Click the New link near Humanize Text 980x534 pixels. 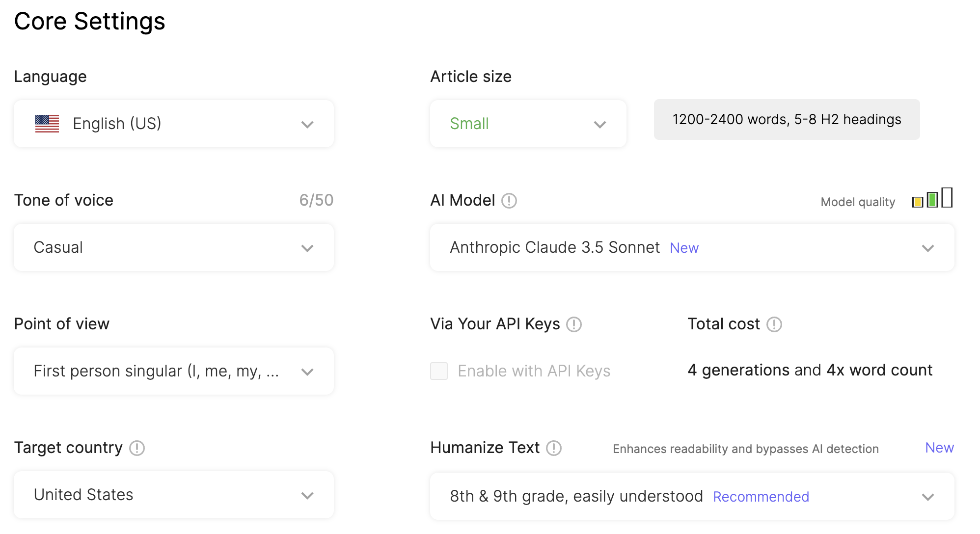[x=939, y=448]
